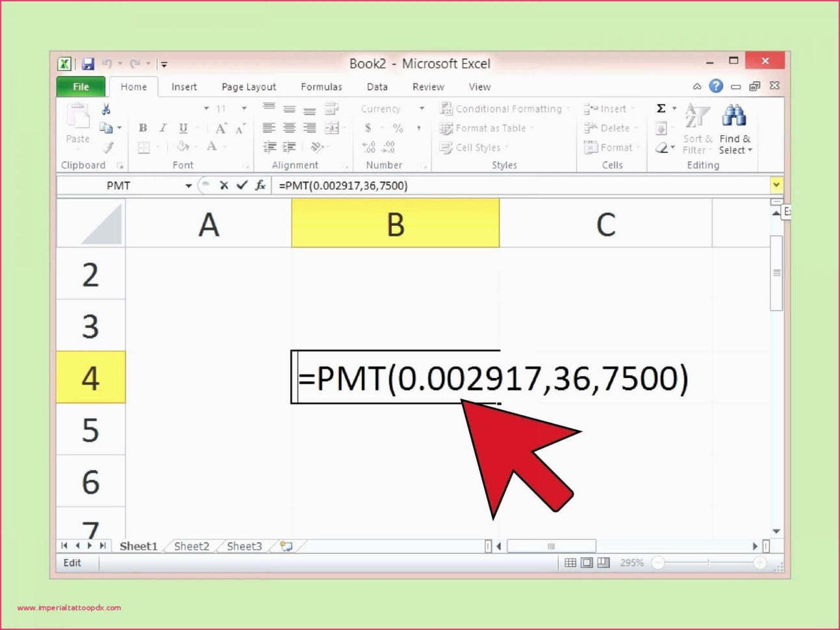The image size is (840, 630).
Task: Click the Cut scissors icon
Action: 106,109
